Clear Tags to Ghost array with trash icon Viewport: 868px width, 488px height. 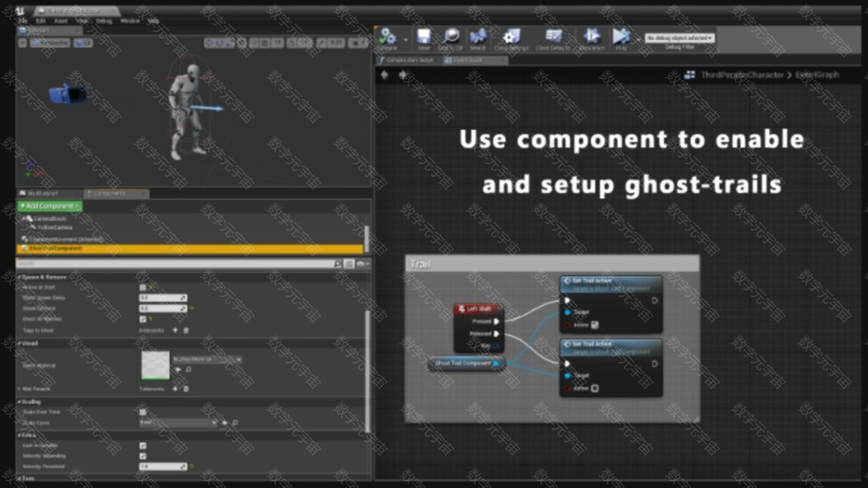pos(186,330)
